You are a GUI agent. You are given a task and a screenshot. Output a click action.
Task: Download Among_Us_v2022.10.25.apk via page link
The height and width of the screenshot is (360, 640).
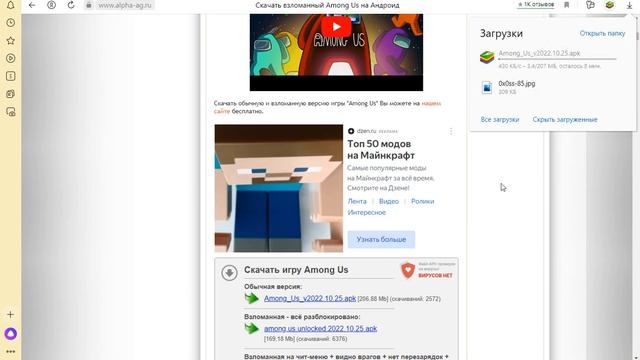click(x=310, y=298)
